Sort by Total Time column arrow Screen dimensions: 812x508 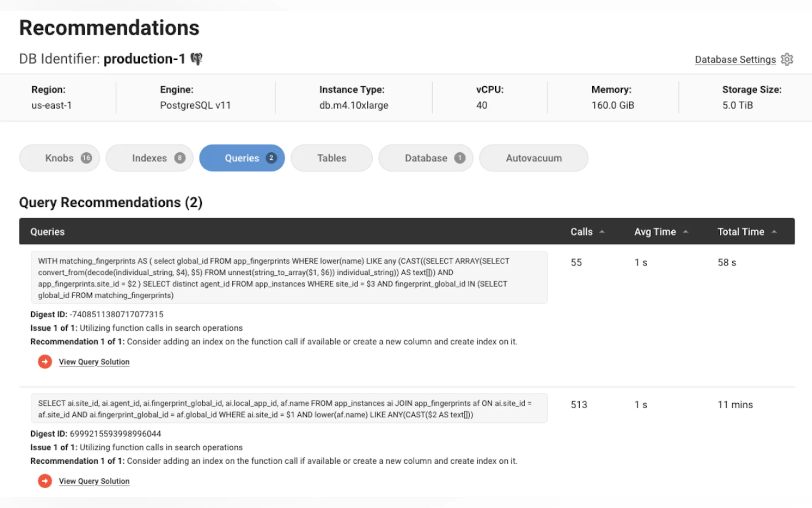click(774, 232)
